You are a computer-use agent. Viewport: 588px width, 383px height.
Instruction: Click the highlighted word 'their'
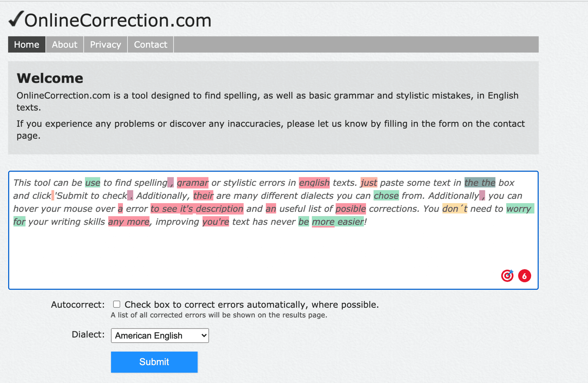click(x=204, y=196)
